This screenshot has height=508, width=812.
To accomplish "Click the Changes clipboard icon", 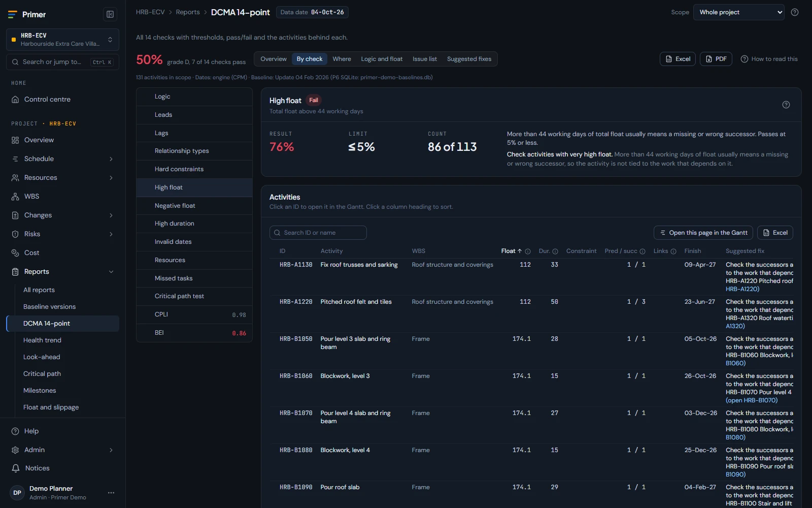I will click(15, 215).
